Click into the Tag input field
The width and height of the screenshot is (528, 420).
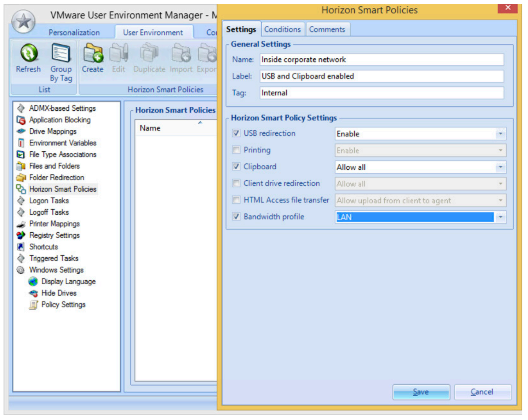tap(381, 93)
